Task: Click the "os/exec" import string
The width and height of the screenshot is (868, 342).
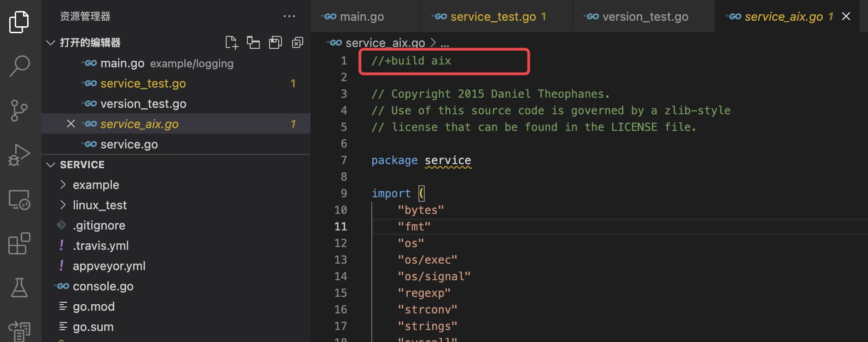Action: click(x=428, y=260)
